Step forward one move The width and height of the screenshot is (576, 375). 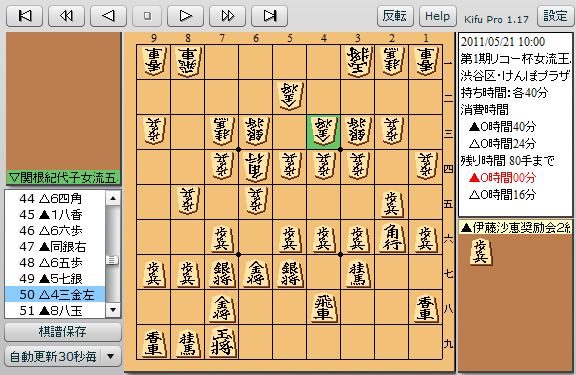tap(186, 16)
